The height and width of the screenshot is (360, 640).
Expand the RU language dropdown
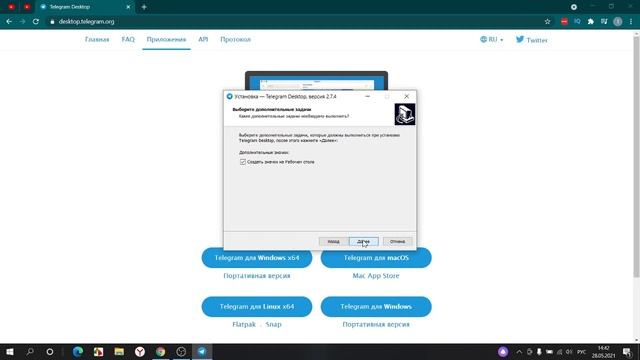pos(492,40)
